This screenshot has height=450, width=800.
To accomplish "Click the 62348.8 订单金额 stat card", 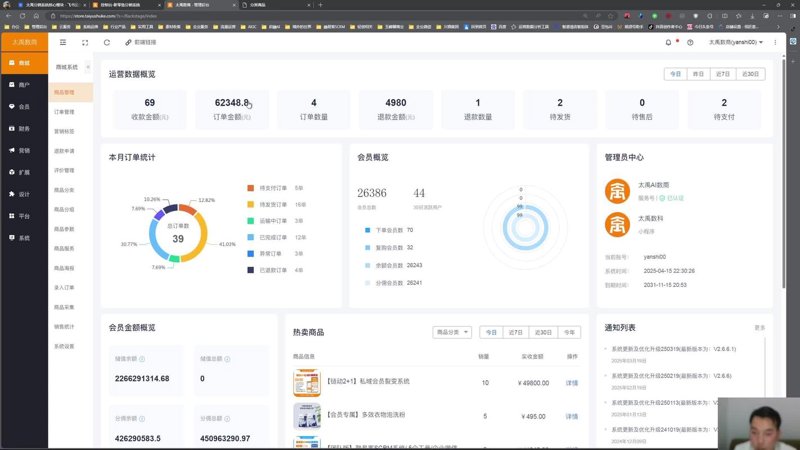I will (x=232, y=109).
